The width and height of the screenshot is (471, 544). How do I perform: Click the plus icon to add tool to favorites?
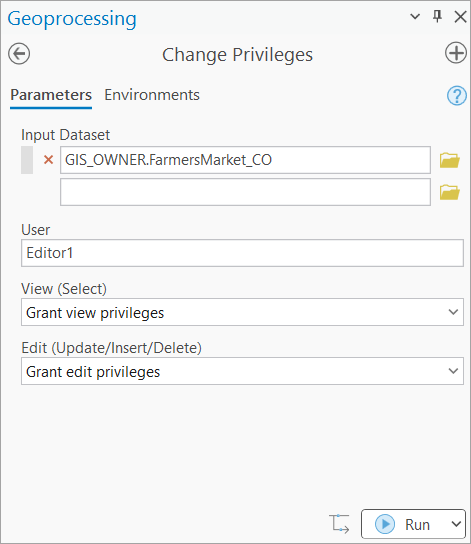(456, 53)
